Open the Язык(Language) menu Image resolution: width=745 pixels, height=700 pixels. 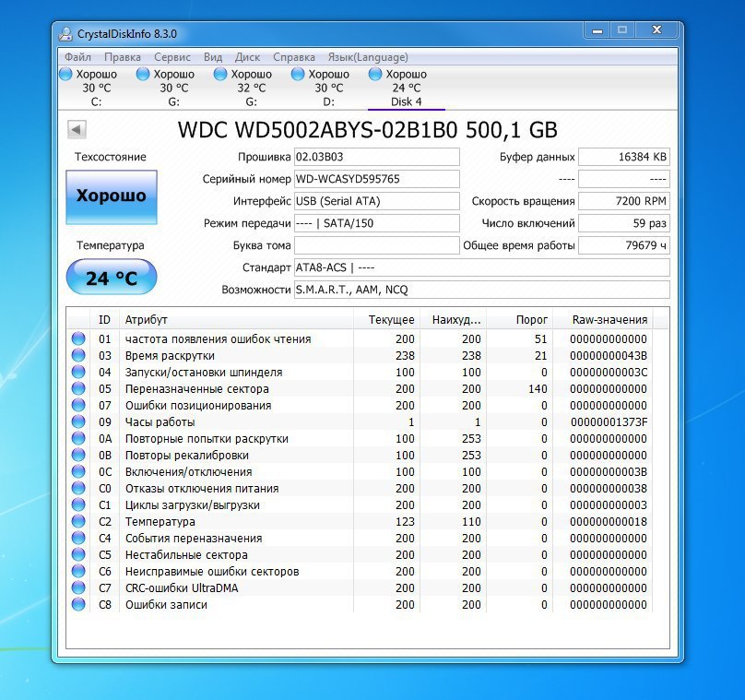coord(368,57)
